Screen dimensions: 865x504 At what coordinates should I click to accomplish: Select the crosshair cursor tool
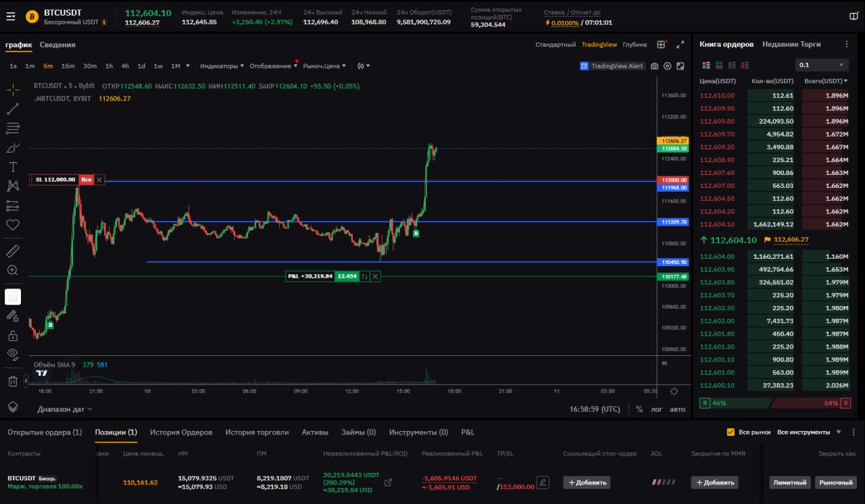13,90
